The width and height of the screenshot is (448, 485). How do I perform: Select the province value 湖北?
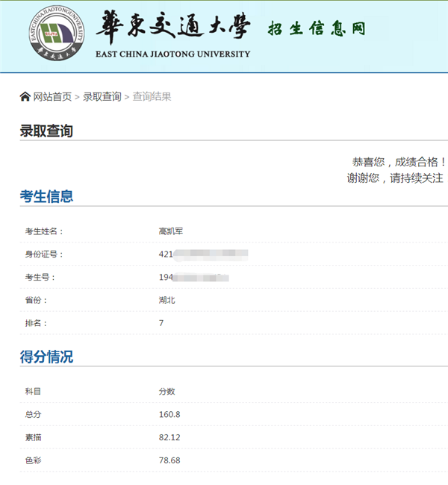click(x=167, y=300)
